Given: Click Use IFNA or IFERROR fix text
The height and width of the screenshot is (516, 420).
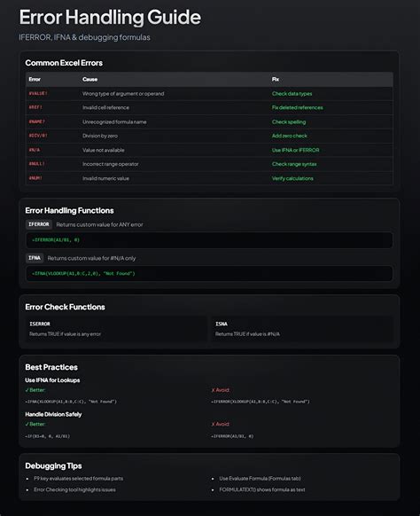Looking at the screenshot, I should click(x=295, y=150).
